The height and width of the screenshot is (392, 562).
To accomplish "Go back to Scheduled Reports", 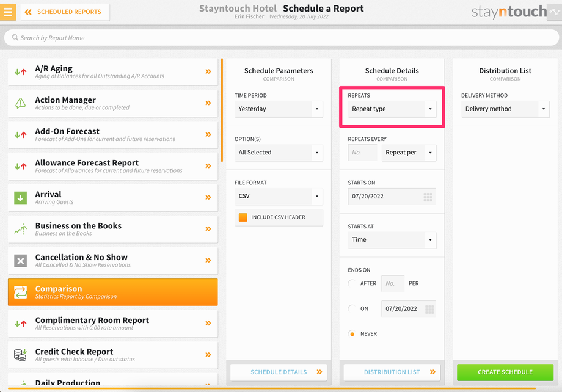I will pos(65,12).
